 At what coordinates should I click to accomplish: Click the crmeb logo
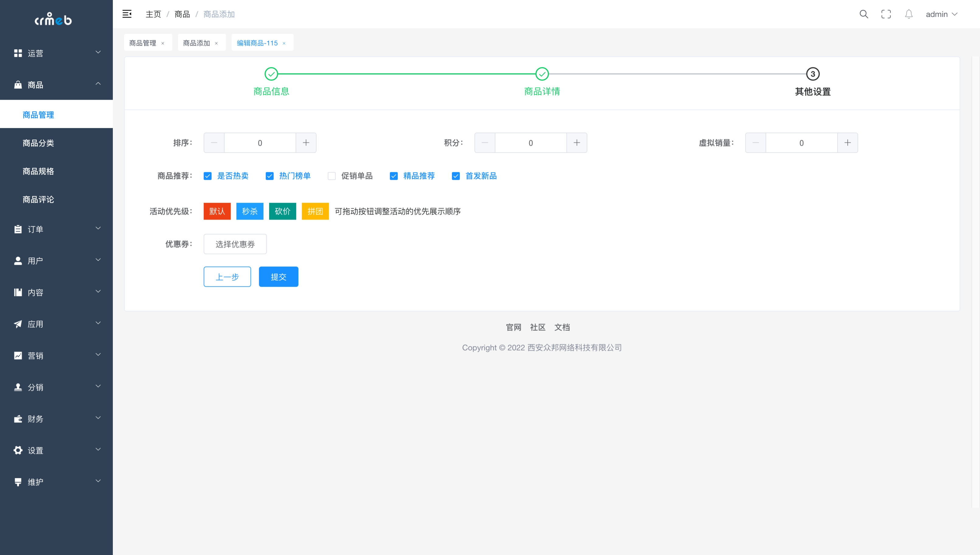53,19
